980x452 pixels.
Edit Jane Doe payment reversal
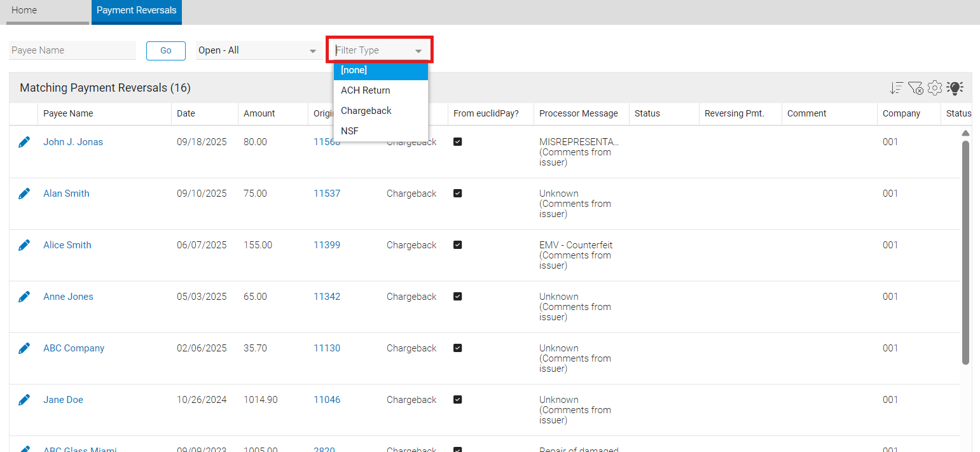[24, 400]
